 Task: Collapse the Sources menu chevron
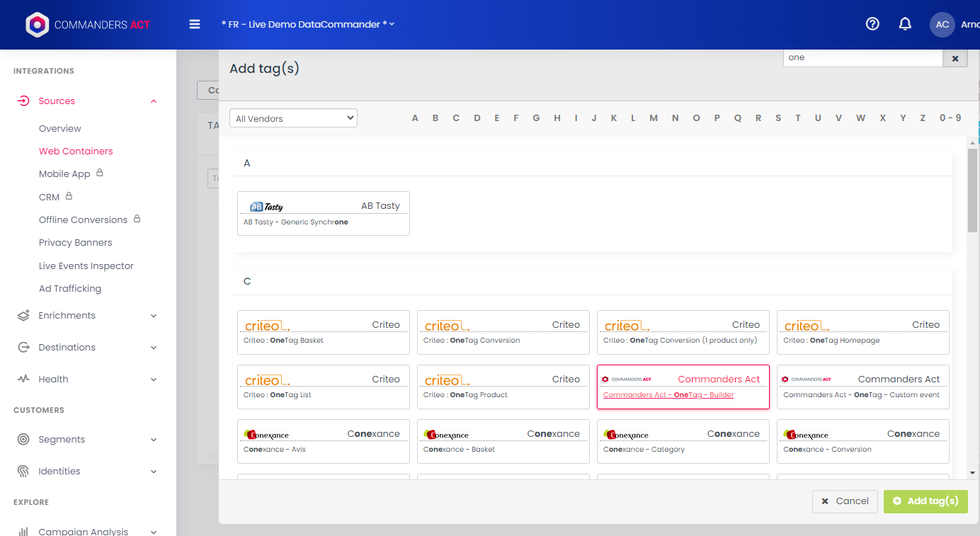pyautogui.click(x=154, y=101)
